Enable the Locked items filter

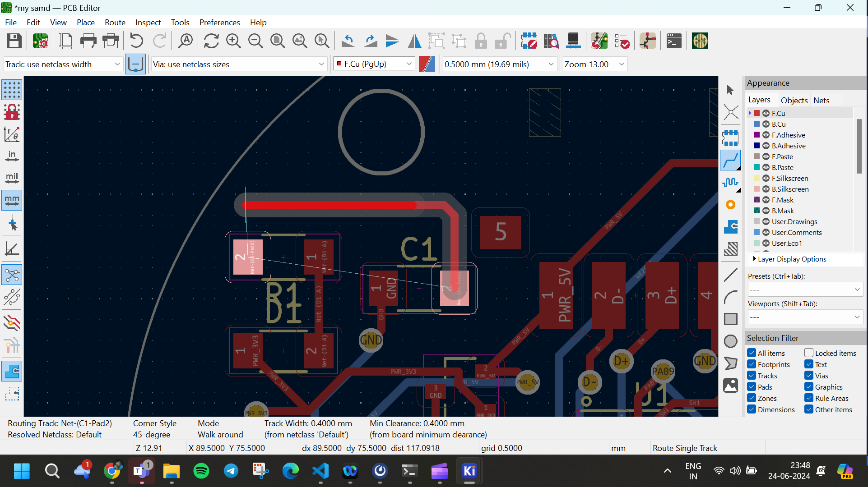(809, 353)
